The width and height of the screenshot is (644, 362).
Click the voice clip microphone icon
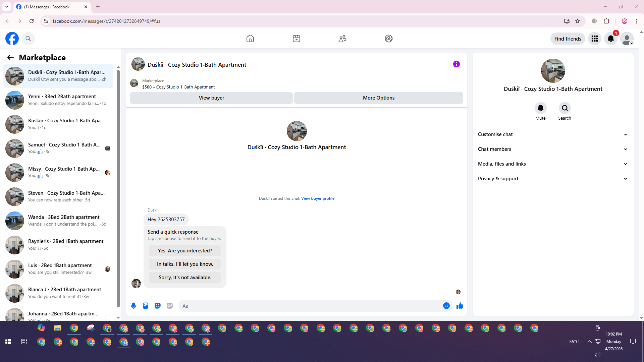click(133, 306)
